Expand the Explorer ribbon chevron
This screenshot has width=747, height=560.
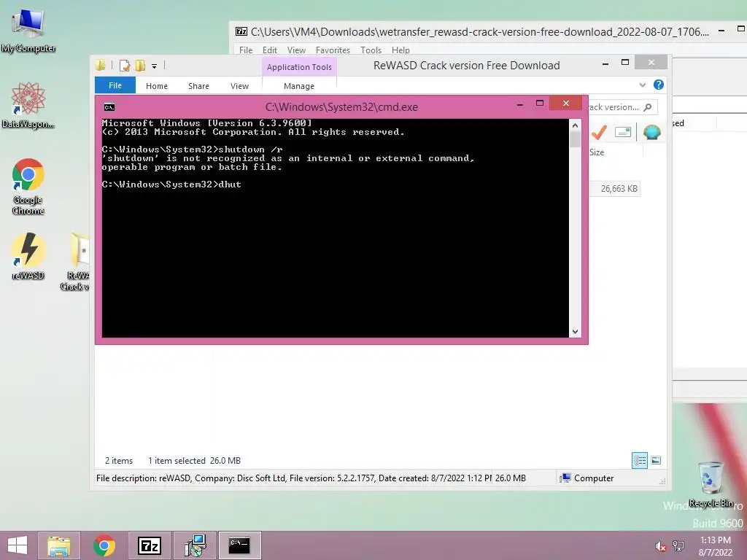[642, 85]
